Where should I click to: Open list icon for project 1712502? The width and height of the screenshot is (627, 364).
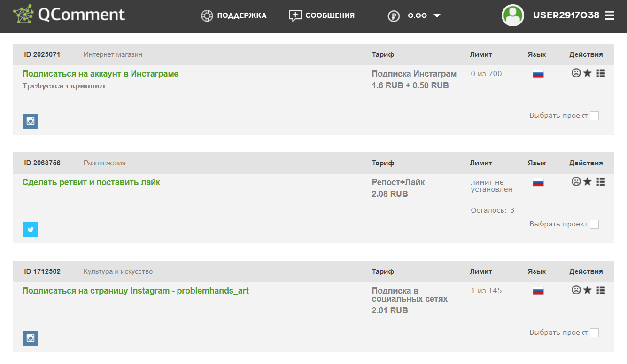tap(600, 290)
